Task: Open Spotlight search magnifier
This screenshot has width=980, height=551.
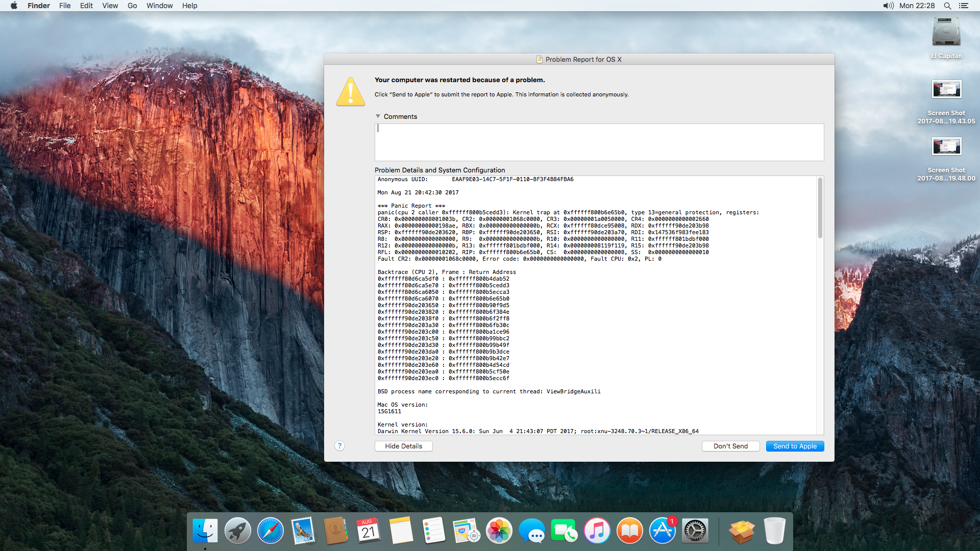Action: (x=947, y=6)
